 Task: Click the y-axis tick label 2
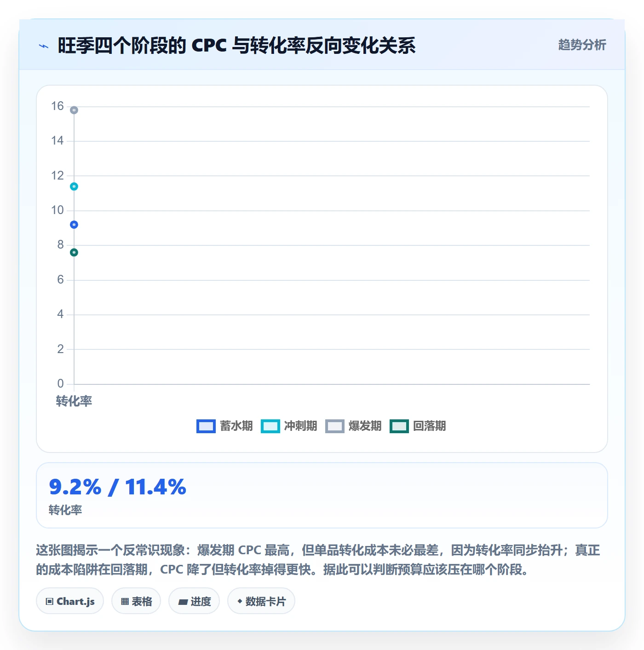click(60, 349)
